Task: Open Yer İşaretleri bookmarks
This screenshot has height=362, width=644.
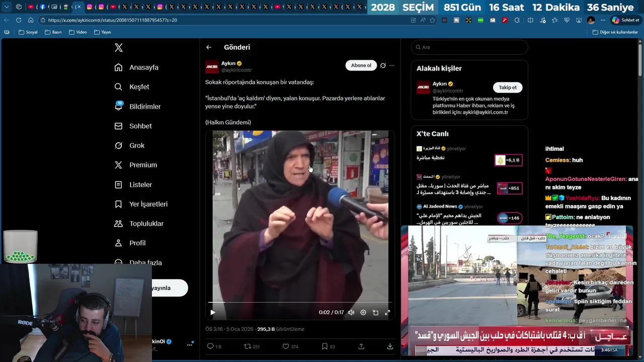Action: click(141, 204)
